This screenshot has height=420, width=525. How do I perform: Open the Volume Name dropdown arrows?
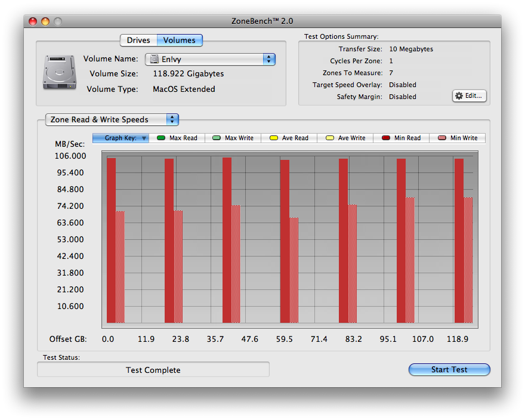[269, 59]
